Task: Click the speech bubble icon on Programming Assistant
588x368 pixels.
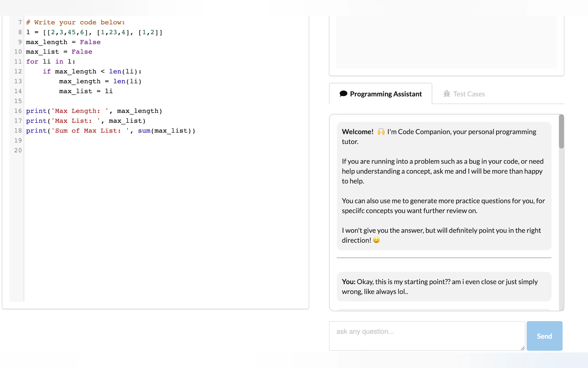Action: click(343, 94)
